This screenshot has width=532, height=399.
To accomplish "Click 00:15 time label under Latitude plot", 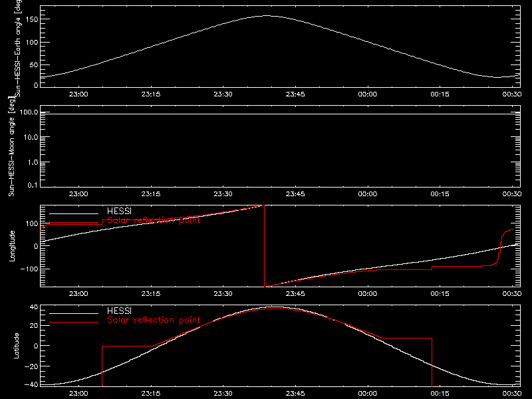I will [x=440, y=393].
